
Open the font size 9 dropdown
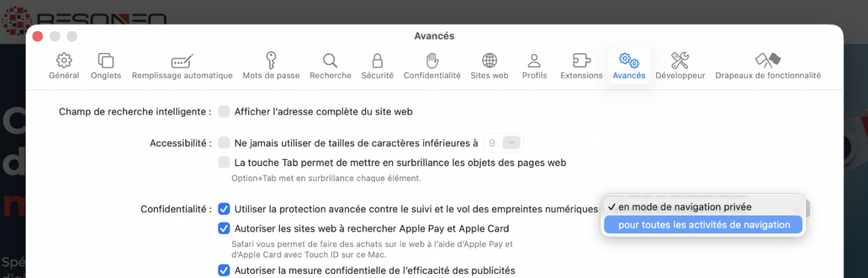click(504, 143)
